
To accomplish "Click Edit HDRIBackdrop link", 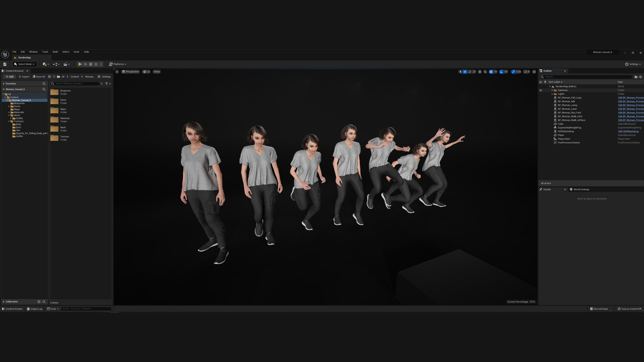I will pos(628,131).
